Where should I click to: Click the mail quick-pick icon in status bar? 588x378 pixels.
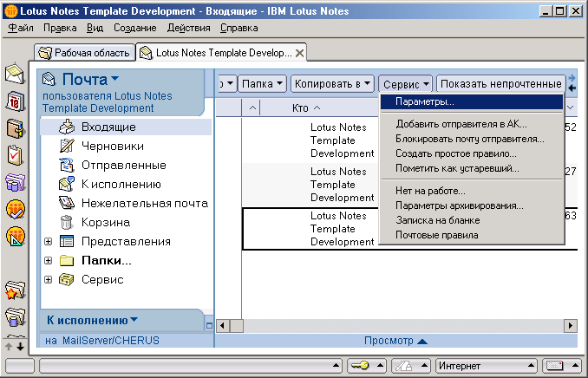click(x=555, y=365)
